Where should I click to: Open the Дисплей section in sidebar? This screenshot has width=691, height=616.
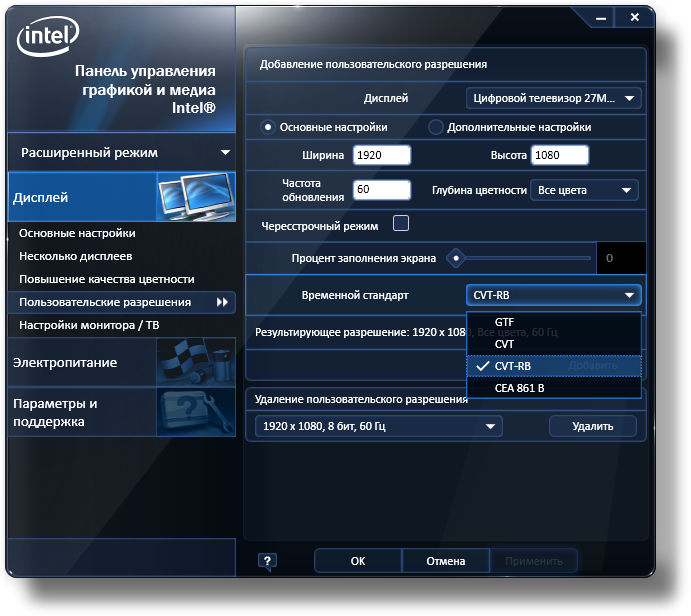point(122,197)
